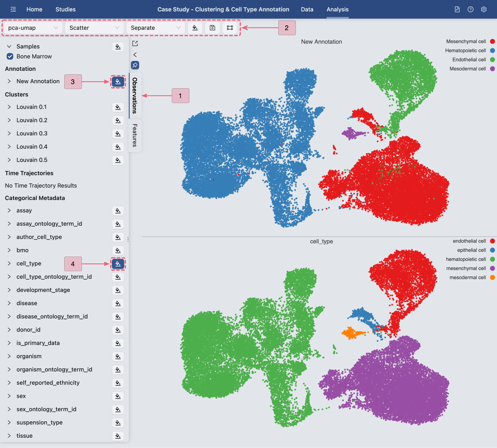
Task: Toggle color-by for cell_type
Action: click(x=118, y=264)
